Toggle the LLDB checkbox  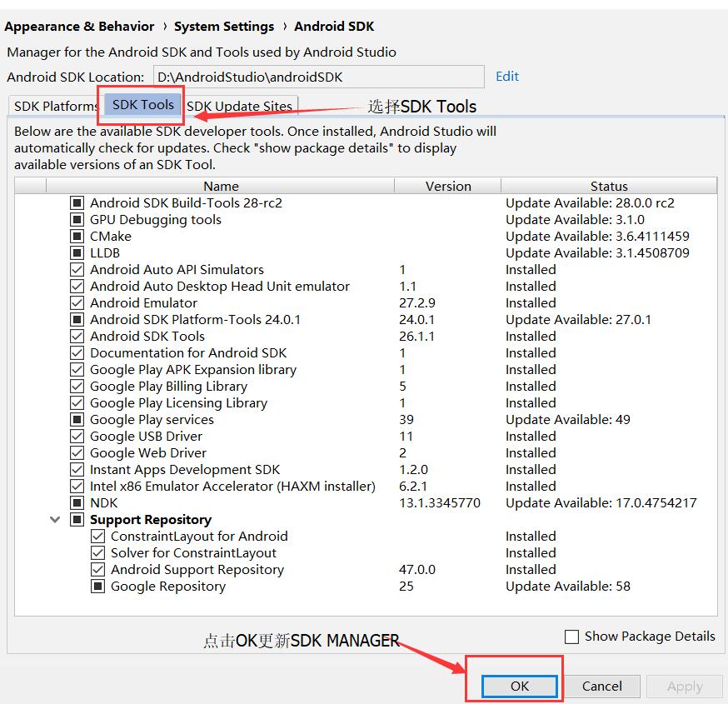coord(77,253)
